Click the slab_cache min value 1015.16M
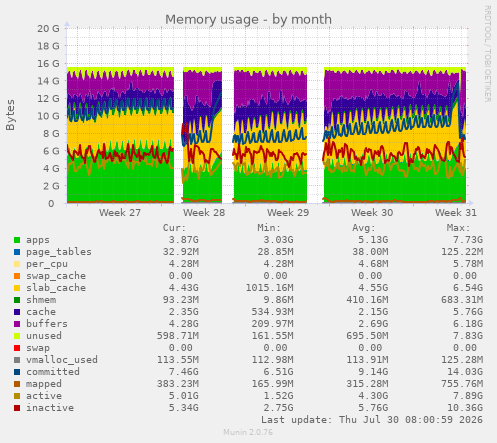Screen dimensions: 497x443 pyautogui.click(x=270, y=288)
